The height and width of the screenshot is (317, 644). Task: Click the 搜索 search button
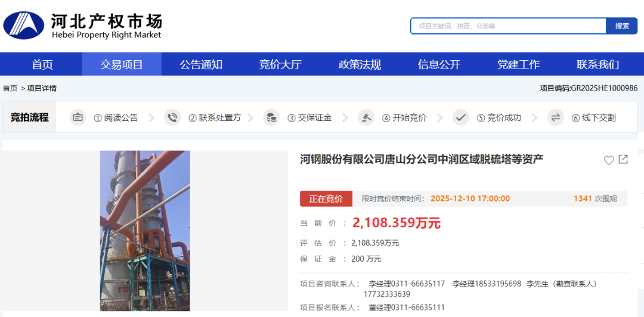(x=622, y=26)
